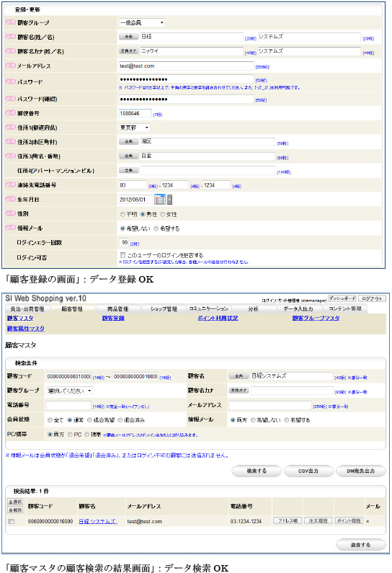Click the 検索する button
Viewport: 392px width, 573px height.
(257, 471)
